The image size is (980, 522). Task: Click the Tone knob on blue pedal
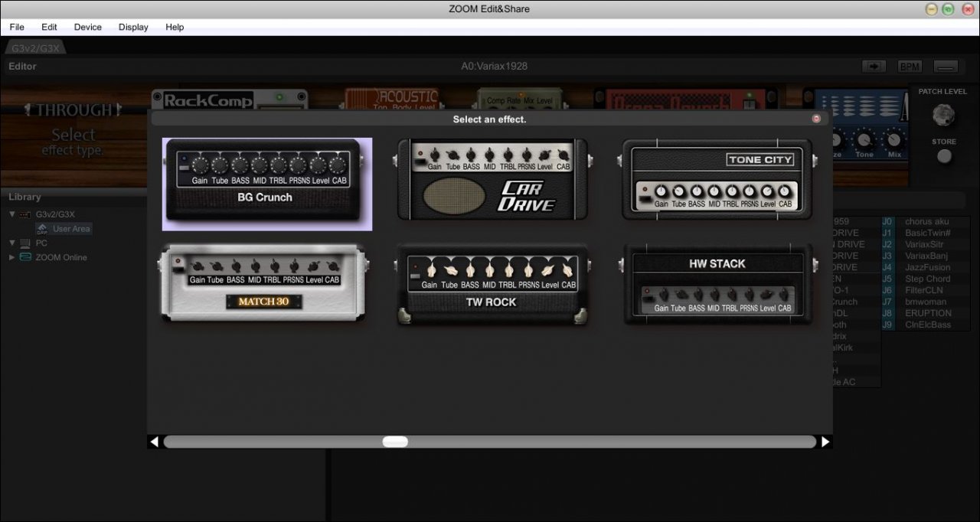864,140
